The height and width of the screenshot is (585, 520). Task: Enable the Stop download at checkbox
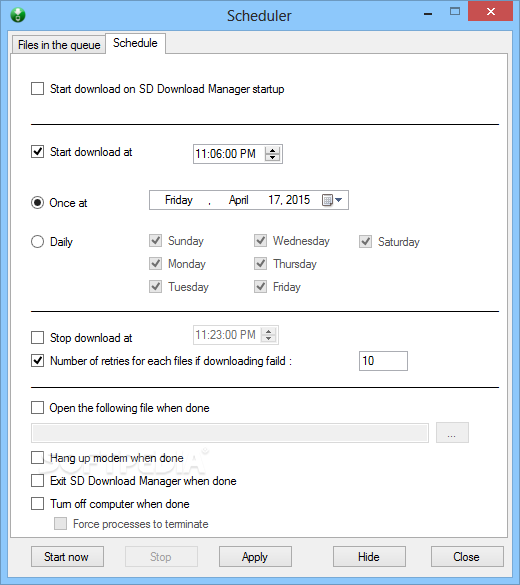[38, 338]
